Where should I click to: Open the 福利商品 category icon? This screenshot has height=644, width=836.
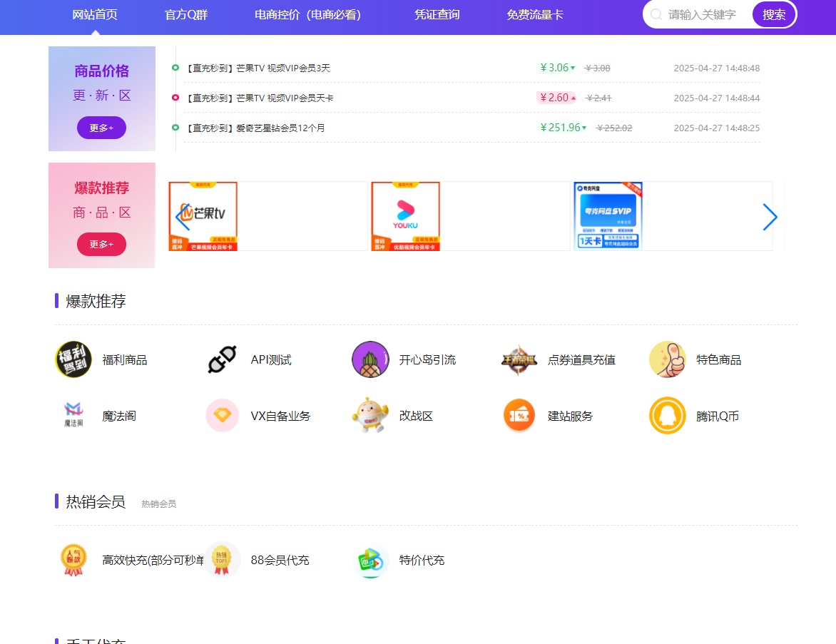(73, 359)
